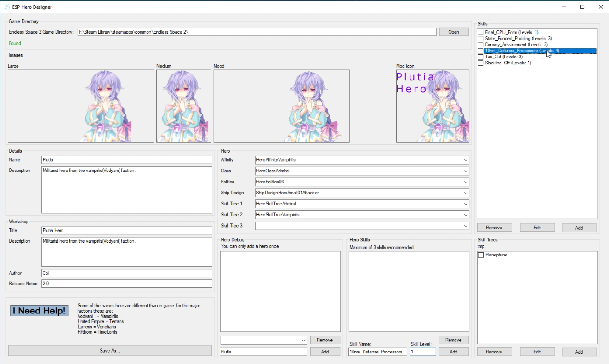The width and height of the screenshot is (609, 364).
Task: Add a new skill in Skills panel
Action: 579,228
